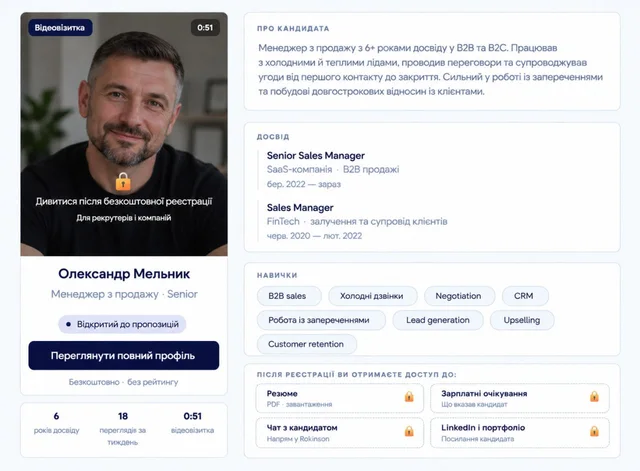
Task: Click the 0:51 відеовізитка stat
Action: 192,422
